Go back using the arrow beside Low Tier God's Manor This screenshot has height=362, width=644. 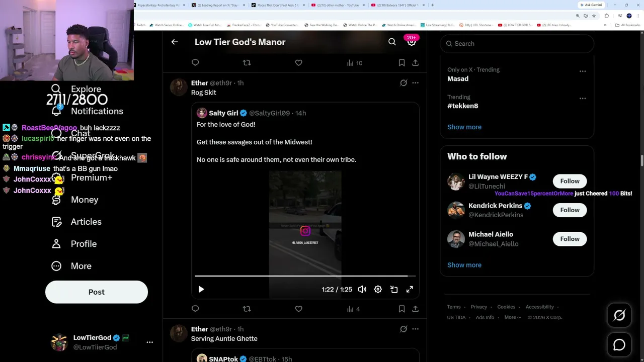pos(175,42)
